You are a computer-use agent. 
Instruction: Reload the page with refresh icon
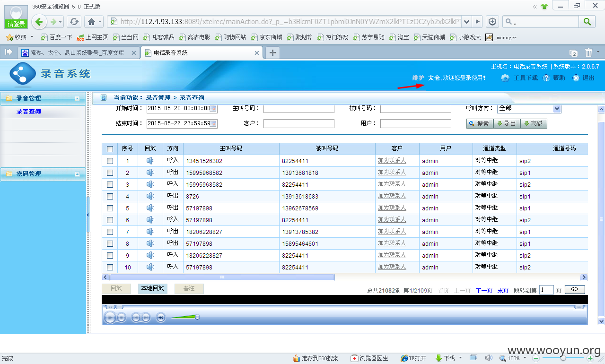(74, 22)
